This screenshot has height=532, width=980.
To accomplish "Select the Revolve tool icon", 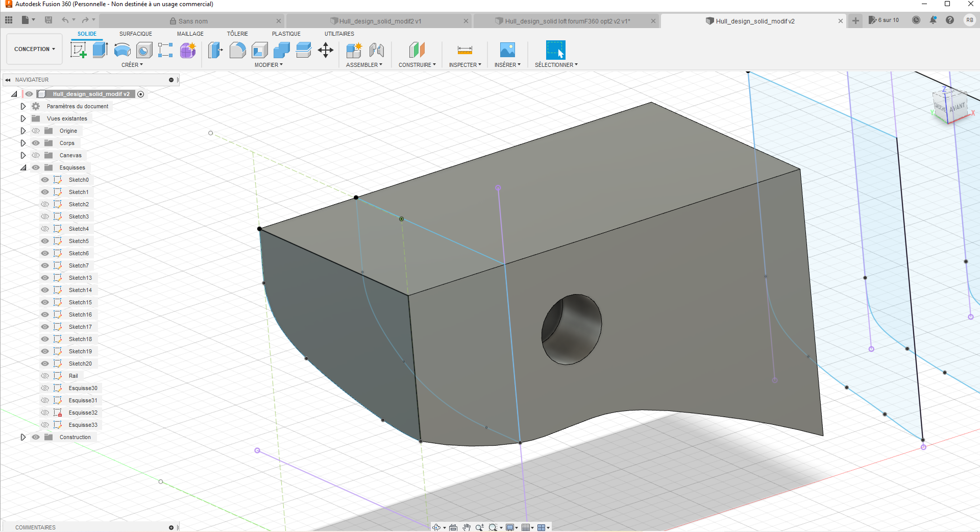I will pyautogui.click(x=122, y=50).
